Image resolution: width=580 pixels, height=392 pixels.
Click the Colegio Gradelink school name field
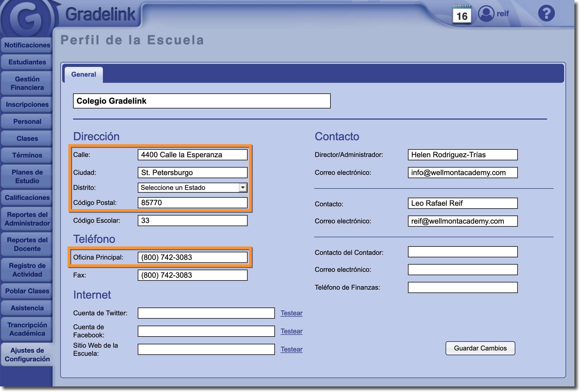pos(202,101)
